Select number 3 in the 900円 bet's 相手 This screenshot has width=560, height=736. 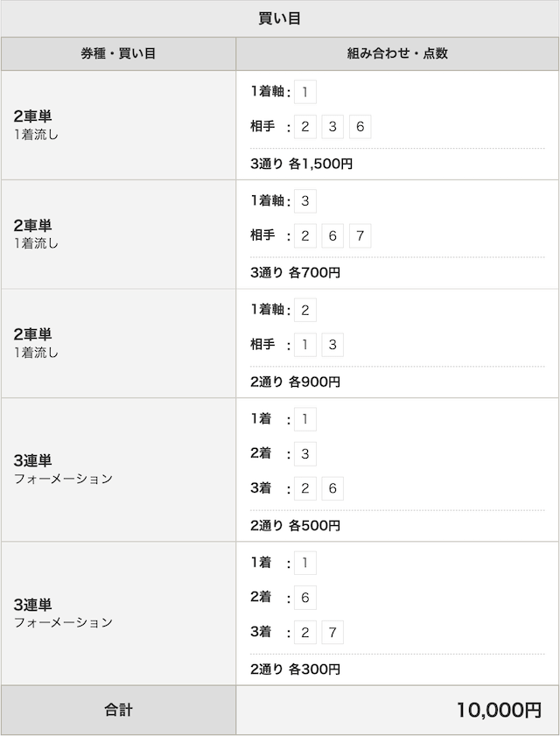coord(332,345)
